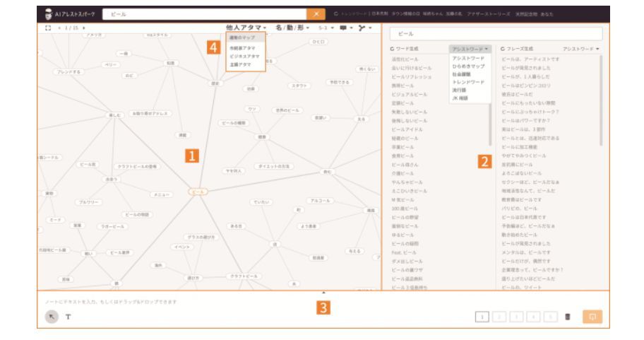644x340 pixels.
Task: Click phrase パリピの、ビール
Action: [x=519, y=209]
